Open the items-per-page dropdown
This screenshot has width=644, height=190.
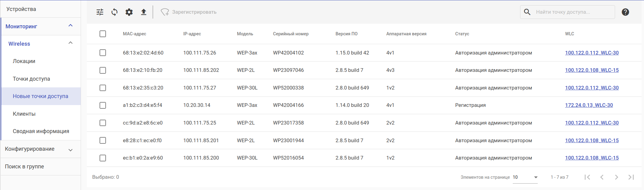[525, 177]
